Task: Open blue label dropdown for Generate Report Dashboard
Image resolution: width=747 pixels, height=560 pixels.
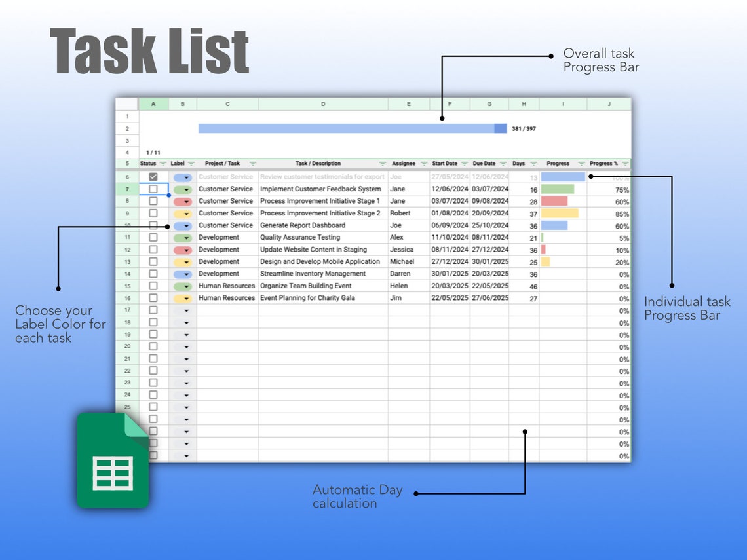Action: click(182, 226)
